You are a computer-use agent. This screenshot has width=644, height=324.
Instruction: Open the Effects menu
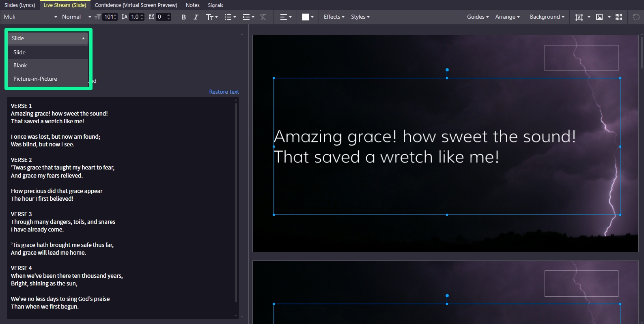334,17
